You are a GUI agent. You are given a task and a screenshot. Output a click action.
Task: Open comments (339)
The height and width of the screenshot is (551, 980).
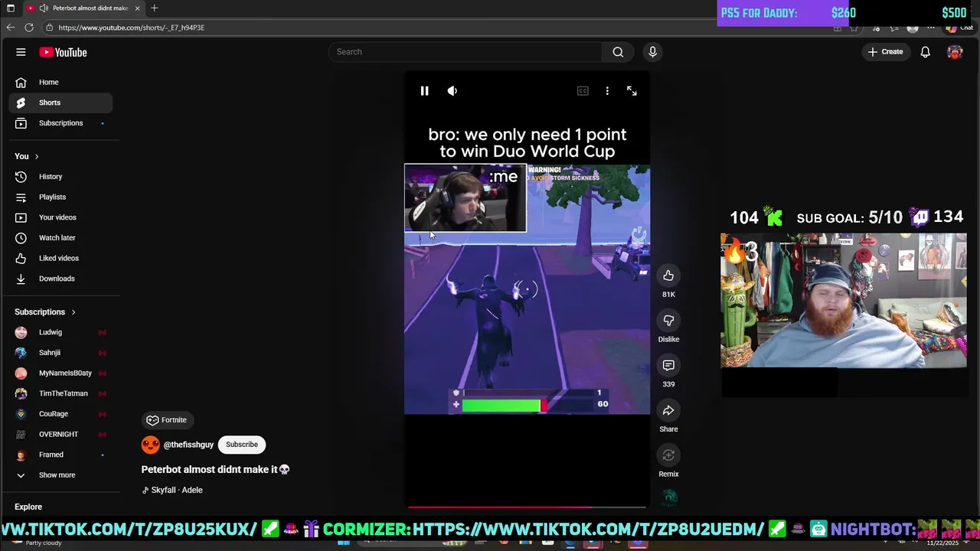[668, 366]
